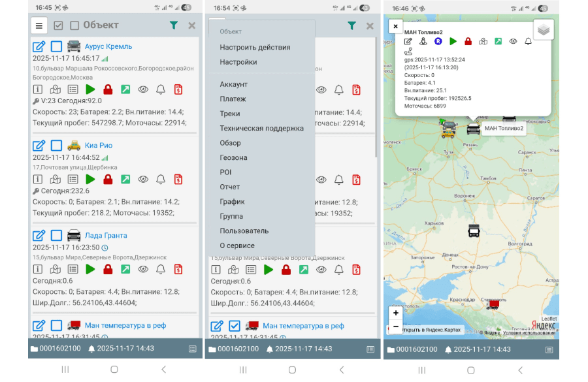Tick the checkbox next to Аурус Кремль

click(x=57, y=46)
